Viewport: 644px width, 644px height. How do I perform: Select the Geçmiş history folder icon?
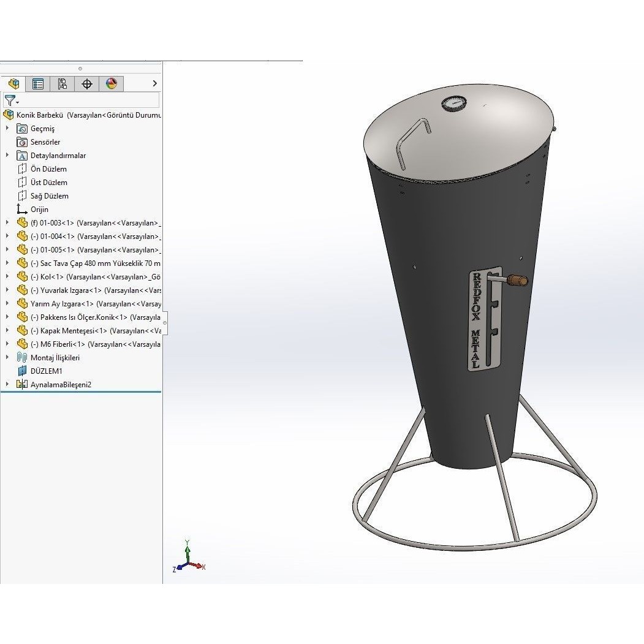tap(22, 129)
